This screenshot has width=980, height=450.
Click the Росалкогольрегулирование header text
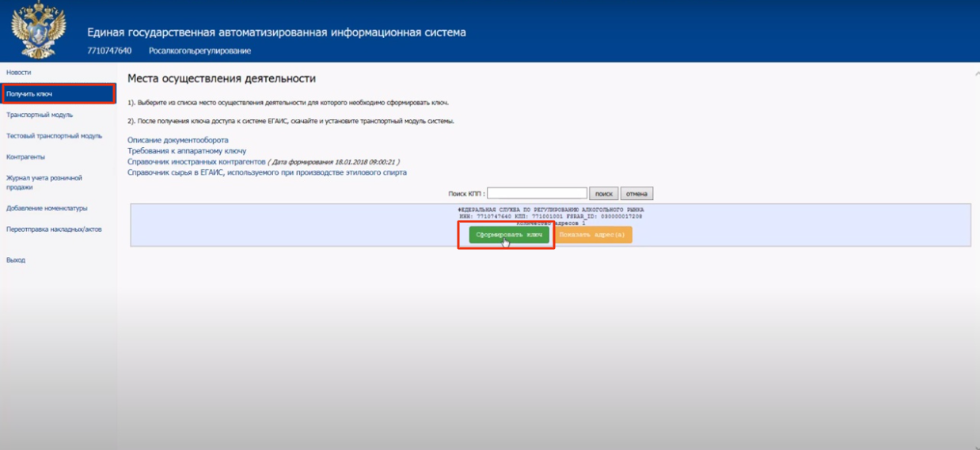[x=199, y=51]
